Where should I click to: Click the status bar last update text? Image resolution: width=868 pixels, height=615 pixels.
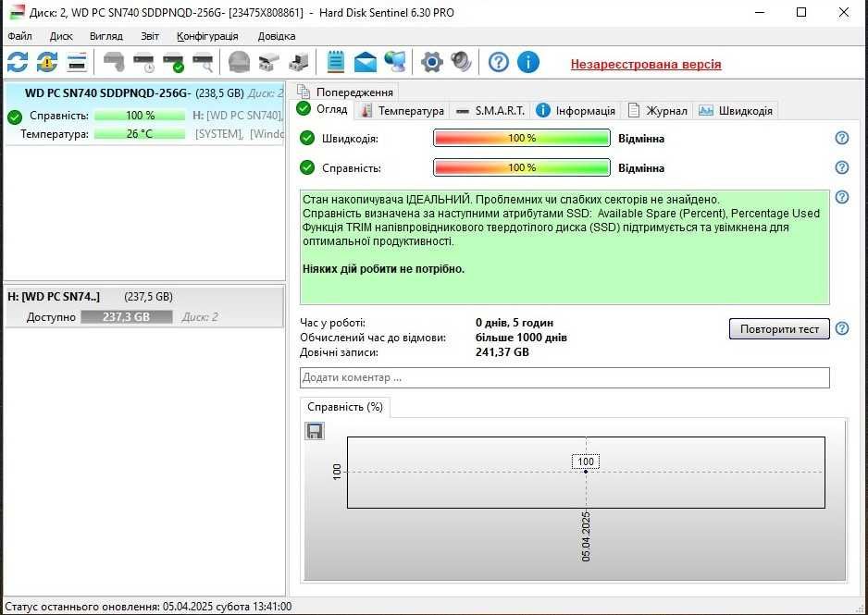pyautogui.click(x=148, y=607)
